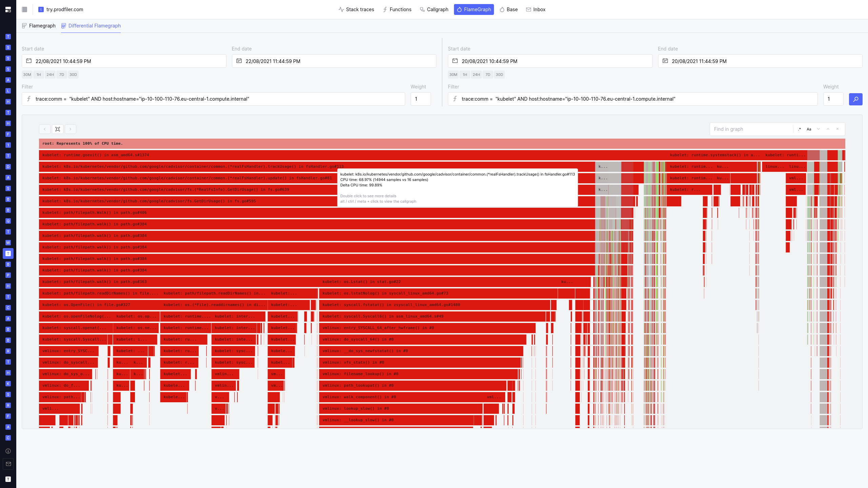The height and width of the screenshot is (488, 868).
Task: Click the try.prodfiler.com project label
Action: [64, 9]
